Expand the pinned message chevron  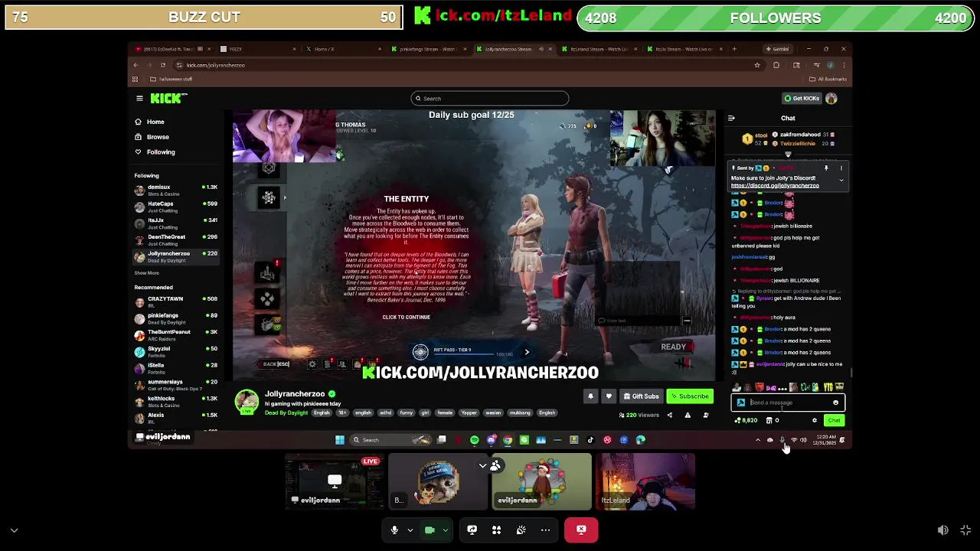[x=841, y=181]
